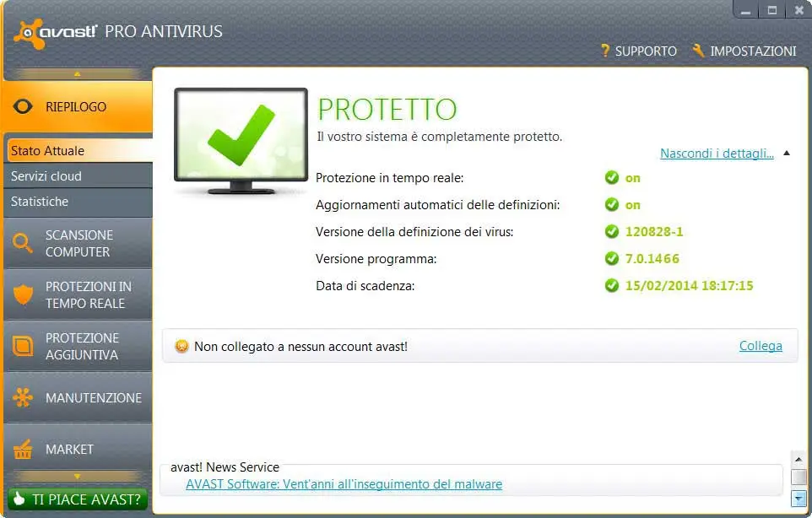Screen dimensions: 812x518
Task: Click the magnifier icon for Scansione Computer
Action: [x=22, y=243]
